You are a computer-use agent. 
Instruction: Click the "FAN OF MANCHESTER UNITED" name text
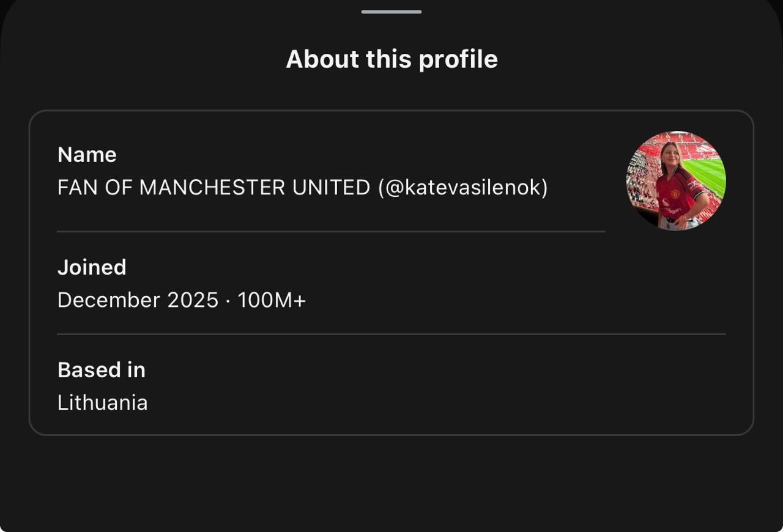pos(213,188)
